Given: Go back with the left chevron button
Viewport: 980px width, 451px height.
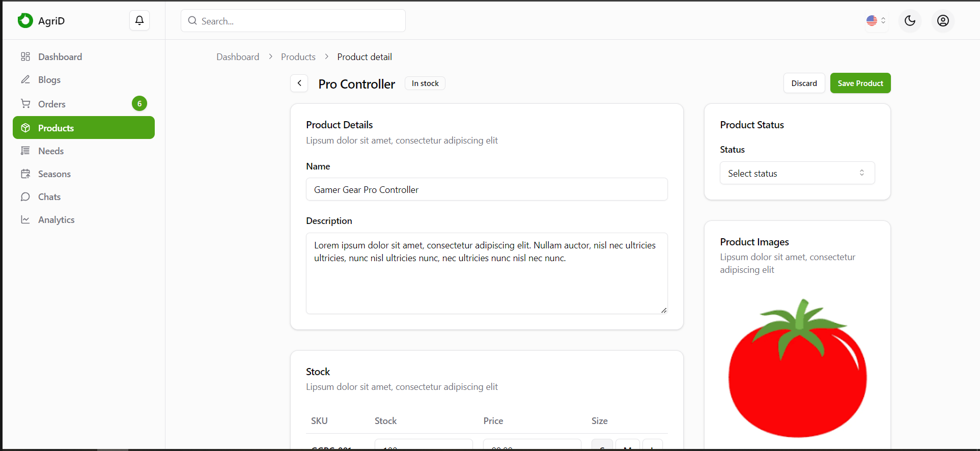Looking at the screenshot, I should coord(299,83).
